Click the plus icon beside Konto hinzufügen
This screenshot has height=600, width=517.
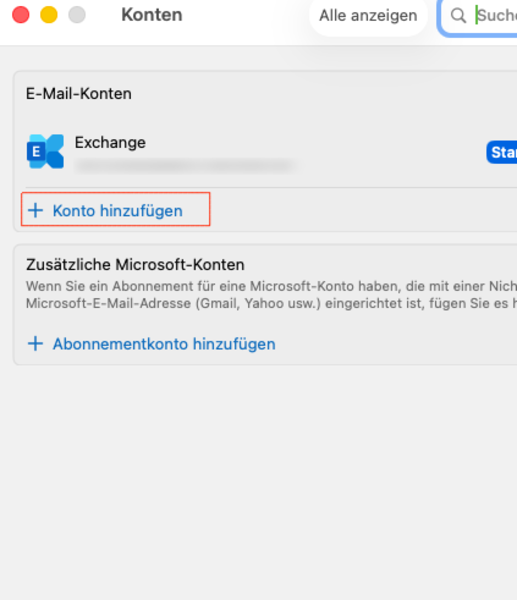tap(36, 210)
